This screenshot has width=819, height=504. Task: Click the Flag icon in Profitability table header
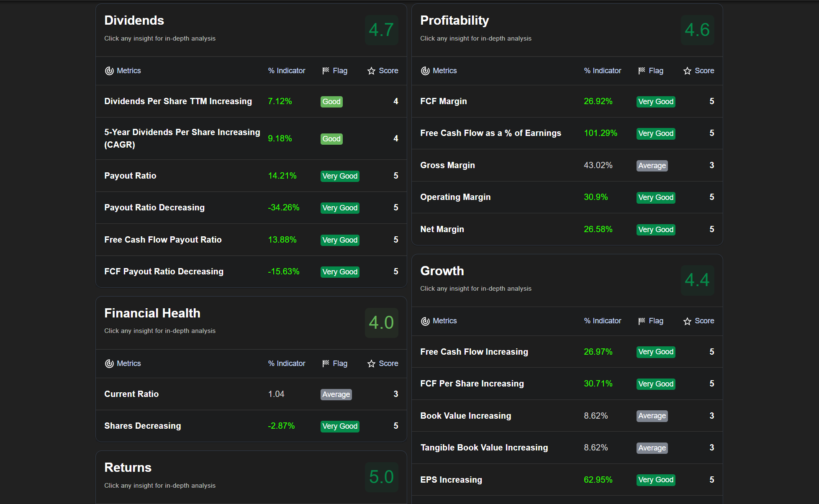[642, 71]
